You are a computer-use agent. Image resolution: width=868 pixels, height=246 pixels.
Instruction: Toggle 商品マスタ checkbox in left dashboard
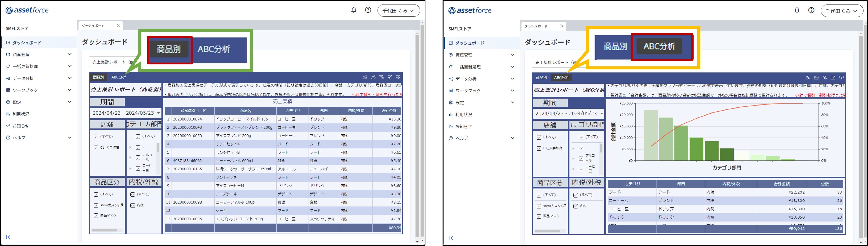(96, 215)
